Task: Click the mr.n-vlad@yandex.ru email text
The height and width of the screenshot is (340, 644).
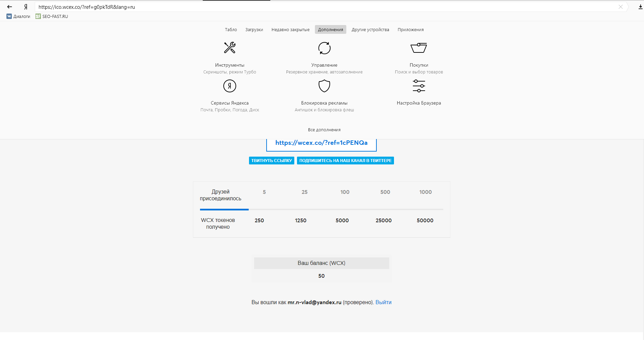Action: click(315, 302)
